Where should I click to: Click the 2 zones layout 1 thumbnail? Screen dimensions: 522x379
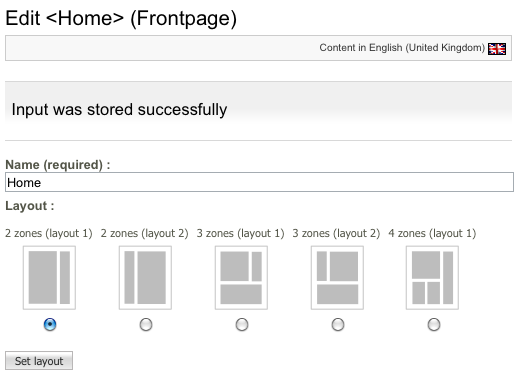[49, 278]
